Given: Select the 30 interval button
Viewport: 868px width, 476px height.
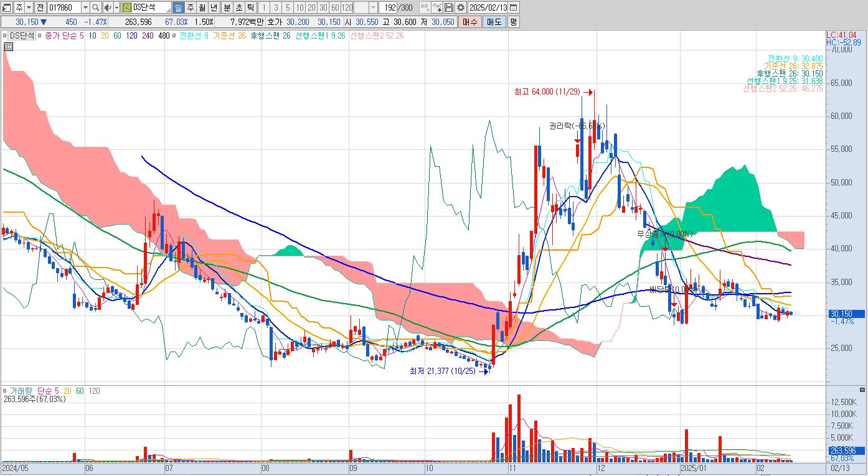Looking at the screenshot, I should [x=323, y=7].
